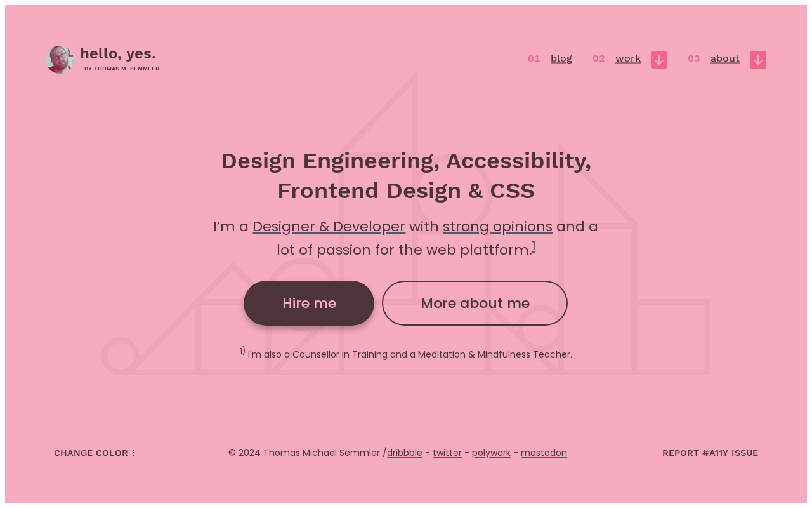Follow the Designer & Developer link
Image resolution: width=812 pixels, height=508 pixels.
(x=329, y=227)
